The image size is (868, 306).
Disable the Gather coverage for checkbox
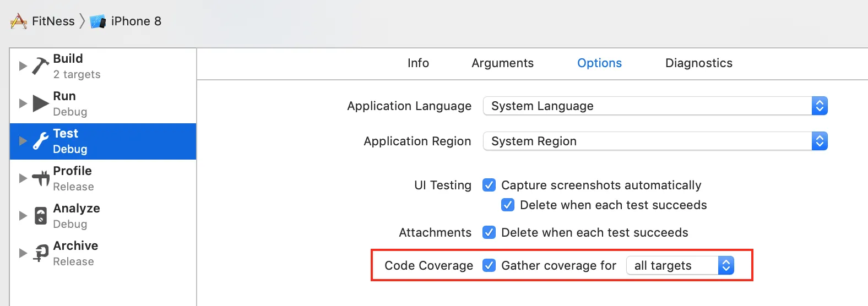pos(489,265)
